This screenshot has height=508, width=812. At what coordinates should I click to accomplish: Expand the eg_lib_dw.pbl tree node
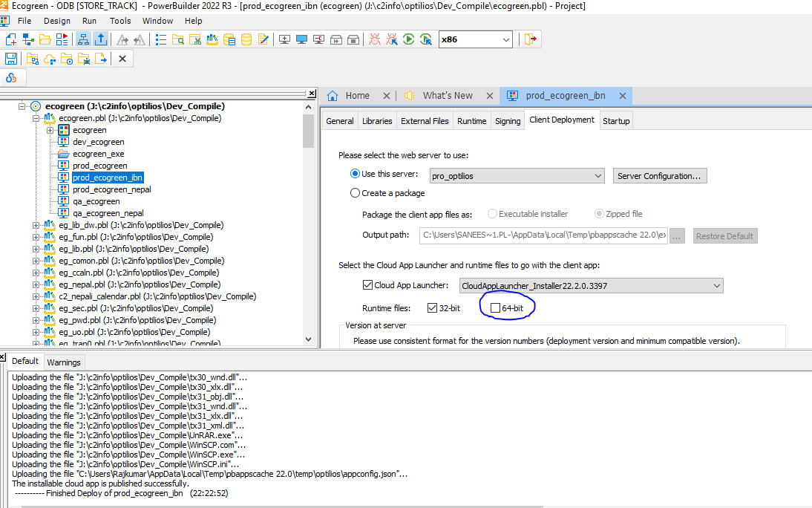coord(36,225)
